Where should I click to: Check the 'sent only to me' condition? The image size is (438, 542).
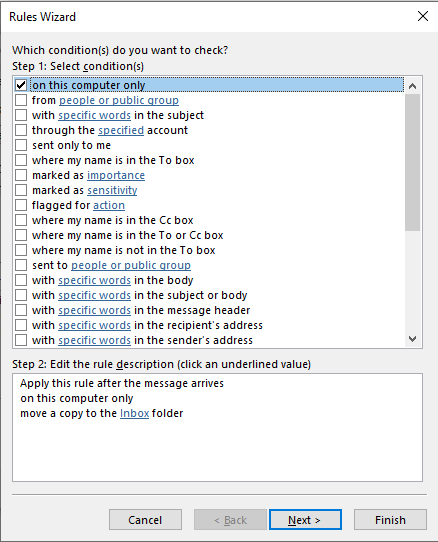(x=21, y=145)
